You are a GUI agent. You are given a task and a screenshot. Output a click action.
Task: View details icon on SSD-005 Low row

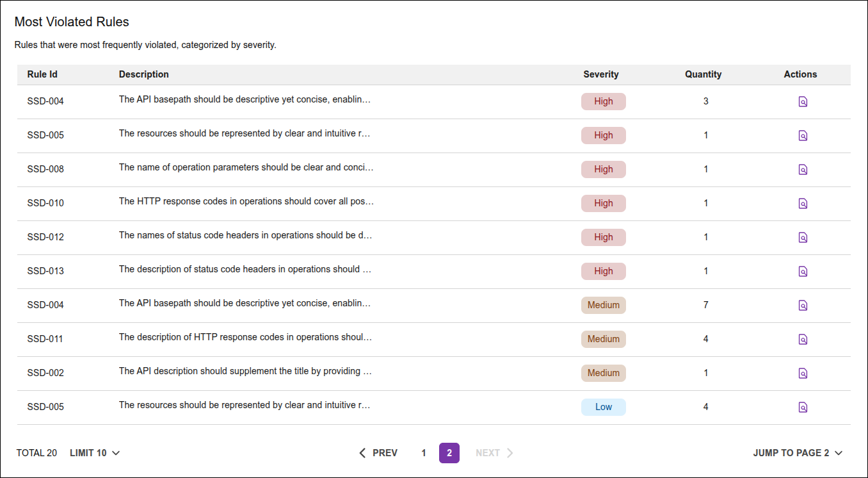(x=803, y=407)
